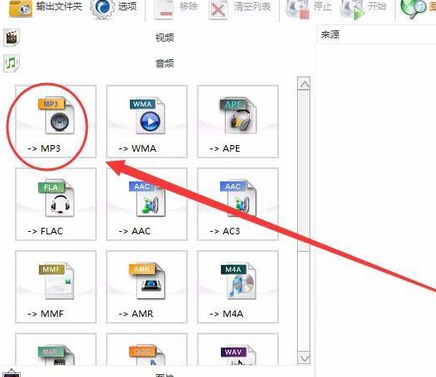Click the 停止 stop button
This screenshot has width=436, height=377.
309,8
